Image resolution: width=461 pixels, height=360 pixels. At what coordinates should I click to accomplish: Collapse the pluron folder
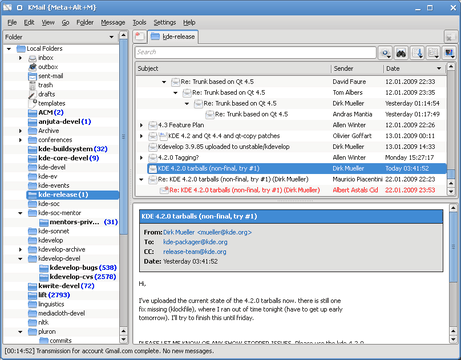click(20, 332)
